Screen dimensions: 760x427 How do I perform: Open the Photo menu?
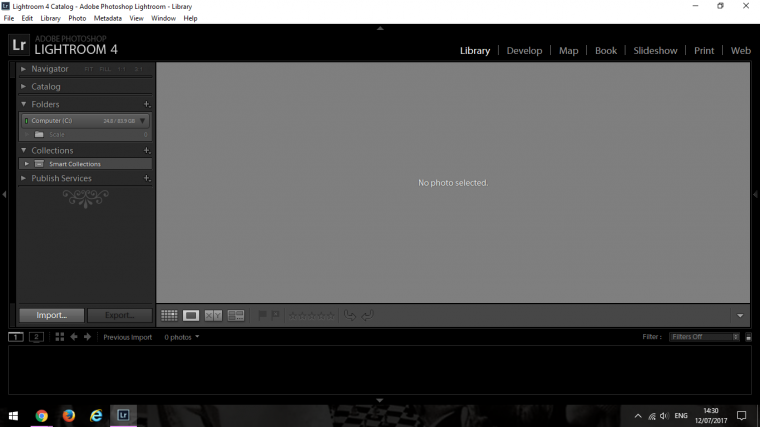pos(77,18)
